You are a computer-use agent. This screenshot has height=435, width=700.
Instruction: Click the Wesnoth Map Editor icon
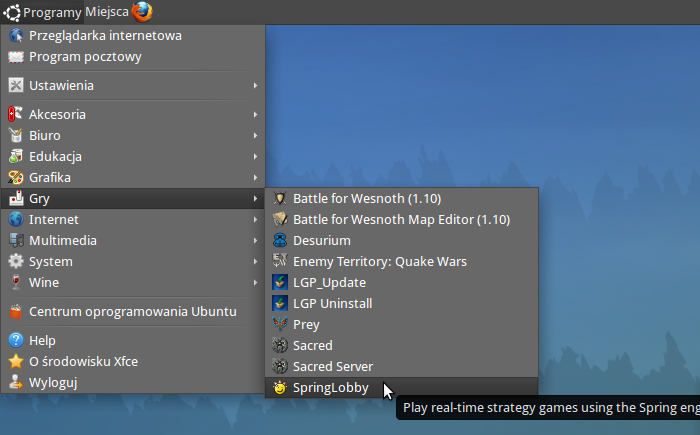pos(280,219)
